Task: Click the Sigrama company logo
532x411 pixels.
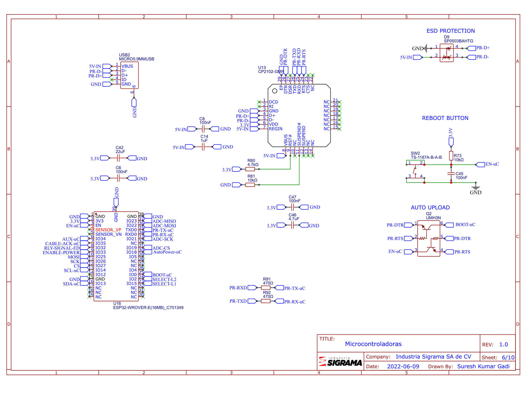Action: [x=340, y=361]
